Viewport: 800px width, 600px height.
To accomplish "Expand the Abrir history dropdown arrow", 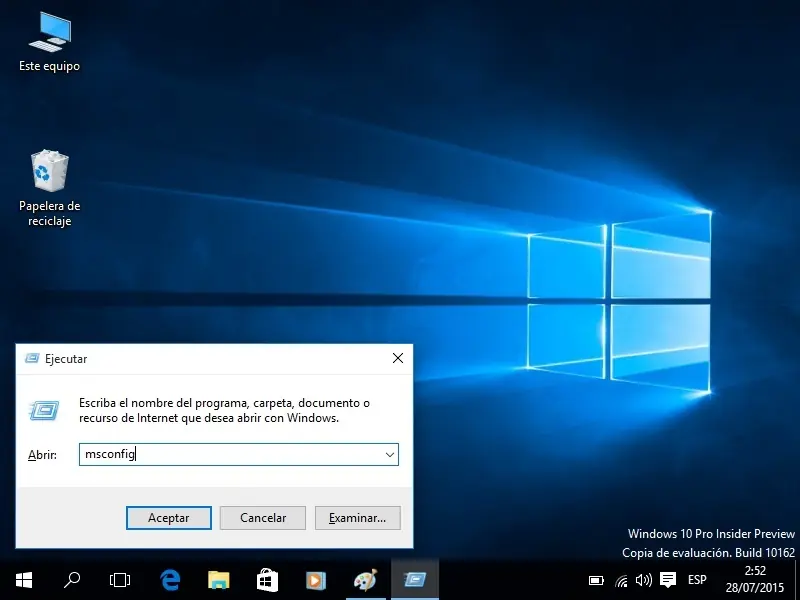I will tap(390, 455).
